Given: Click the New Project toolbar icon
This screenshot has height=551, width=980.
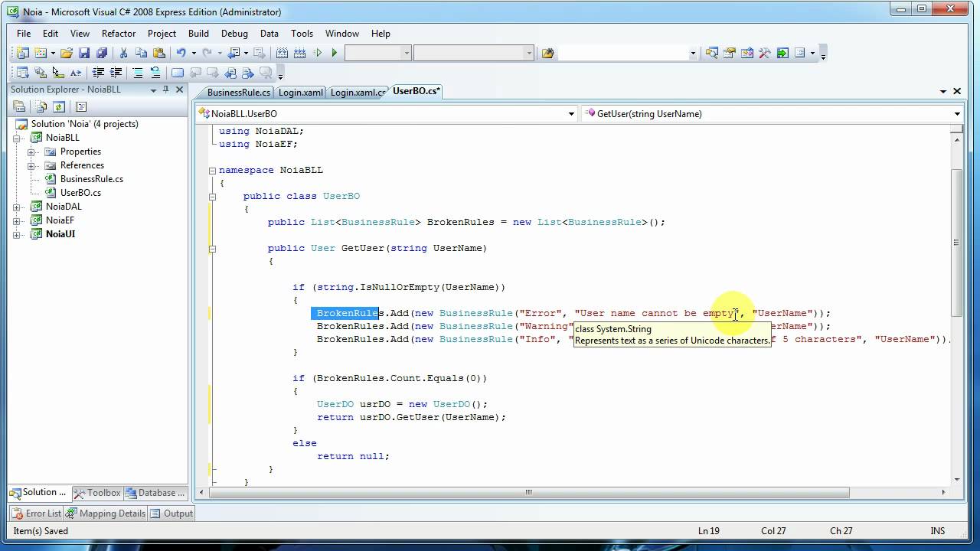Looking at the screenshot, I should [22, 53].
